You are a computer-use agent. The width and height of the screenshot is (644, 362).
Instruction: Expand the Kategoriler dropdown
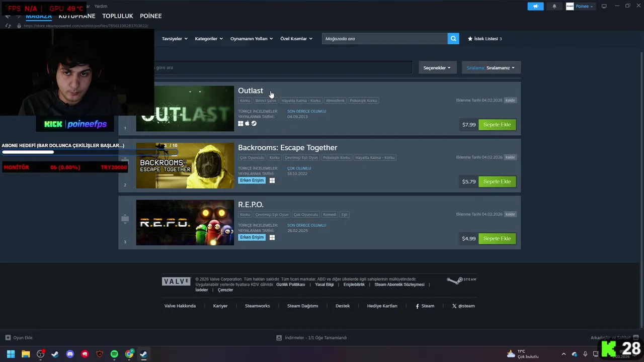point(209,39)
